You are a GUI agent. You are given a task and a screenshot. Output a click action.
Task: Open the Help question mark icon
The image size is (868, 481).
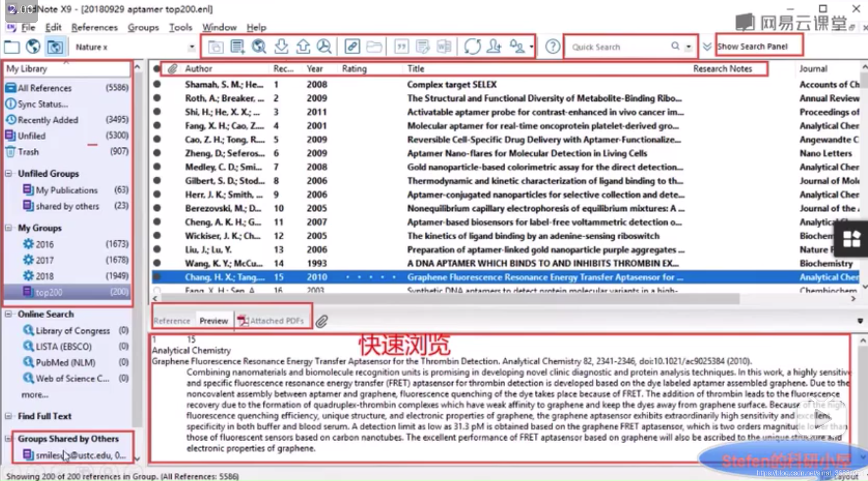pos(553,46)
